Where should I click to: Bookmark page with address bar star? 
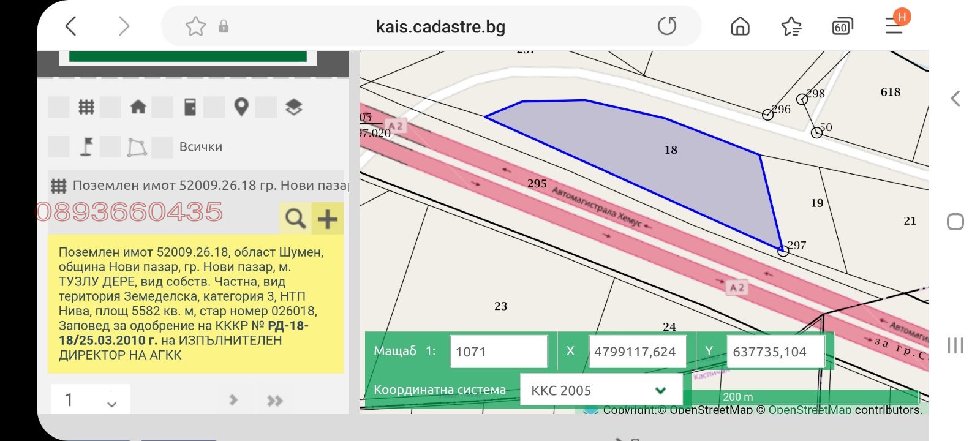195,26
